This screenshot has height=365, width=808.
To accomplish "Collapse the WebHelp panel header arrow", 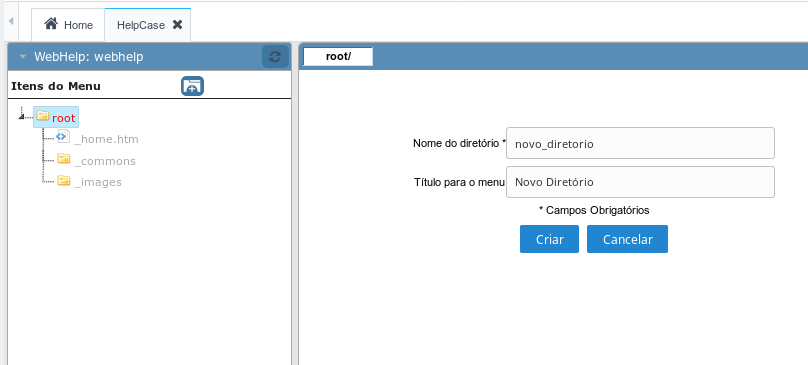I will pyautogui.click(x=23, y=57).
